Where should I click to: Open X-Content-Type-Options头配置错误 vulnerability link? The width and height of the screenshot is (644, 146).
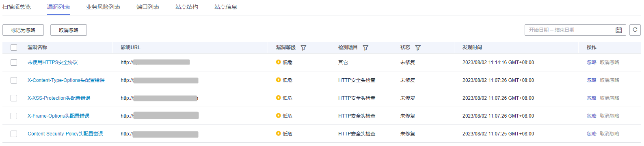click(66, 80)
